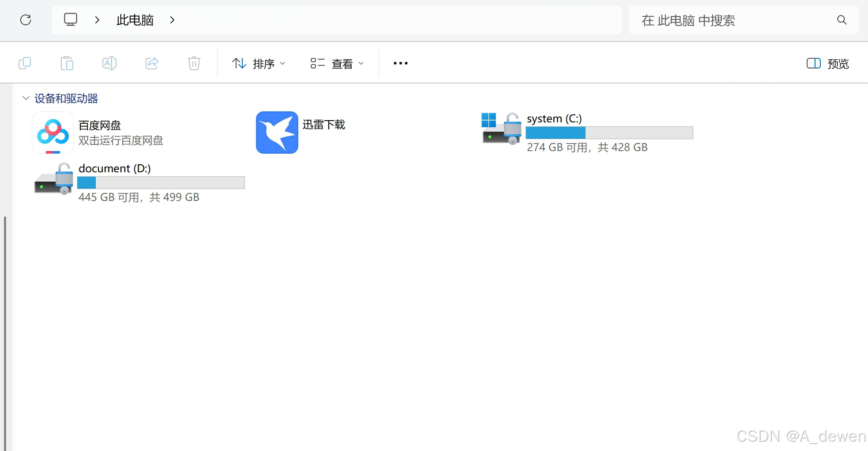Expand the chevron after the monitor icon

pos(97,20)
